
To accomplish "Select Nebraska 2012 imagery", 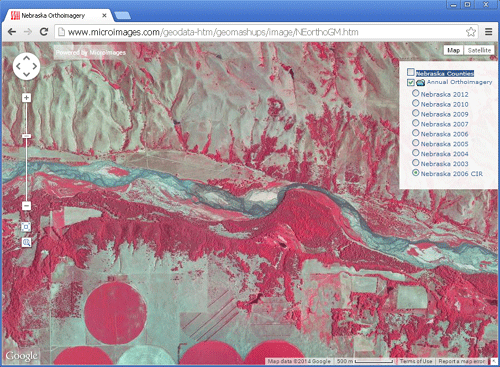I will [415, 93].
